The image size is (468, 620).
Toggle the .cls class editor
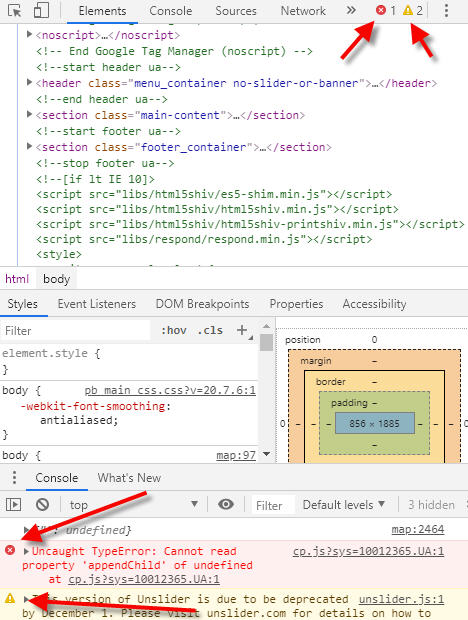(x=210, y=330)
